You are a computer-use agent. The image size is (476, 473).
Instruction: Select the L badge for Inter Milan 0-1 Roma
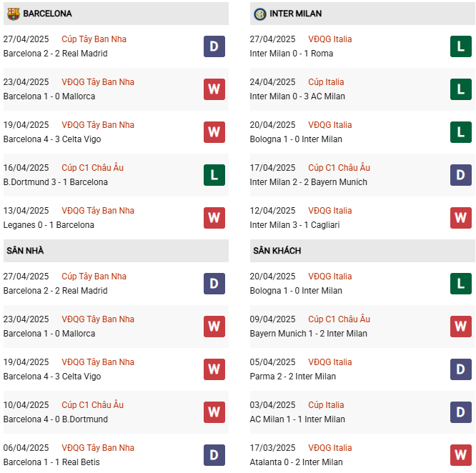pos(460,46)
